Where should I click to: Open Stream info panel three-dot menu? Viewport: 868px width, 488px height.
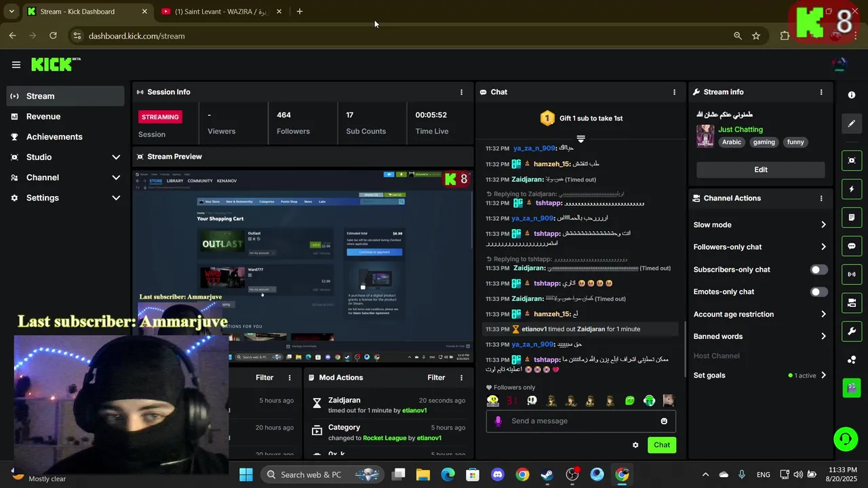(821, 92)
